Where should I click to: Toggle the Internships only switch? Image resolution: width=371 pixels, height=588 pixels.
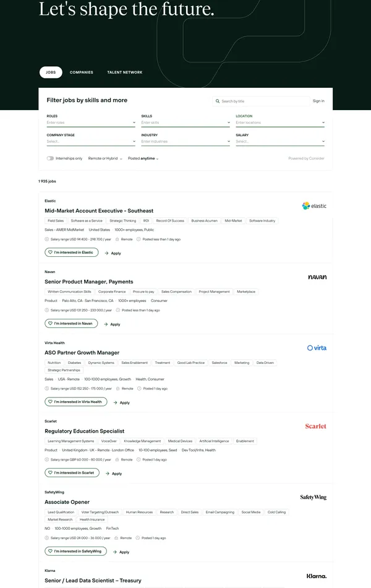pyautogui.click(x=50, y=158)
